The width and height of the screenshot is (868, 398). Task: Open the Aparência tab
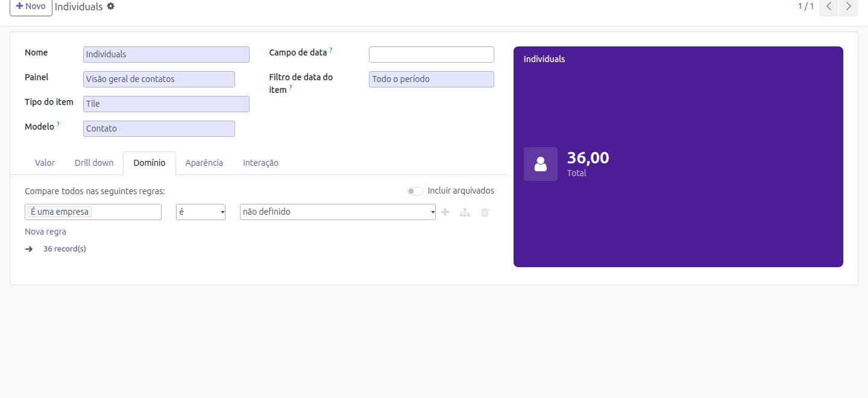click(204, 163)
